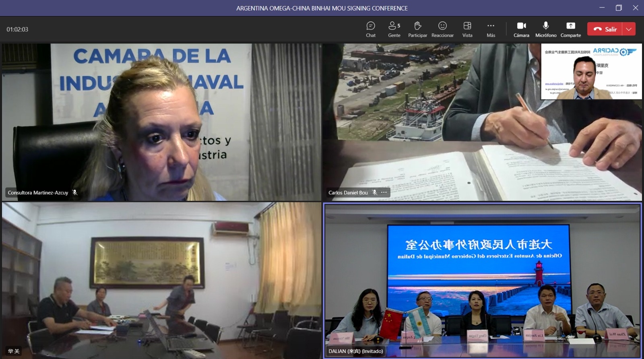
Task: Close the meeting window
Action: [636, 8]
